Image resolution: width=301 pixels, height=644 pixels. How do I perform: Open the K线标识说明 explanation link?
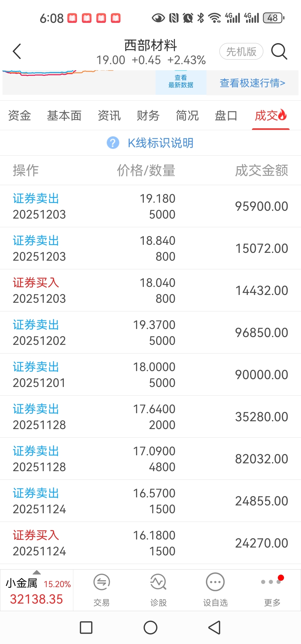pyautogui.click(x=161, y=143)
